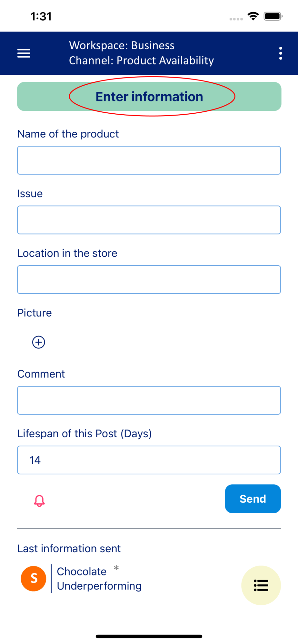Edit the Lifespan of this Post field

pos(149,460)
